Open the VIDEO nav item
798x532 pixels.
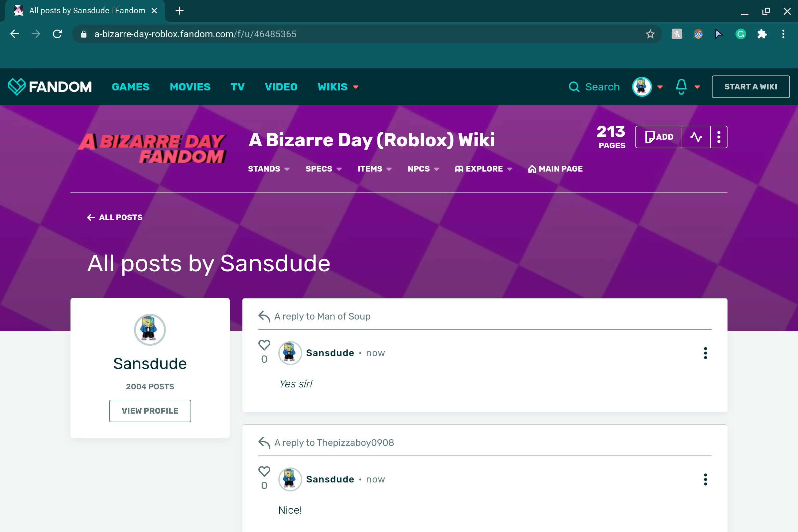[x=281, y=87]
